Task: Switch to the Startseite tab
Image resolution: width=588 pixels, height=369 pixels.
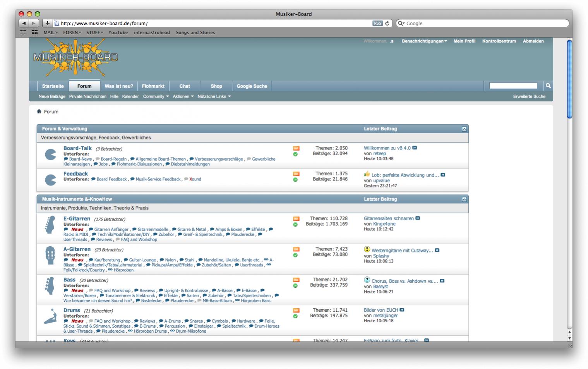Action: click(53, 86)
